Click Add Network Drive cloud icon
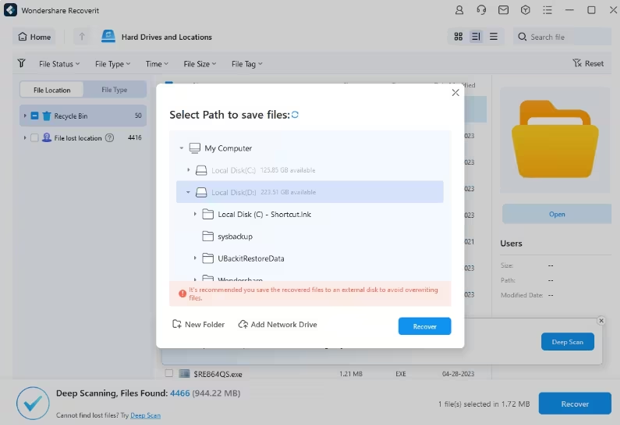This screenshot has width=620, height=425. point(243,325)
